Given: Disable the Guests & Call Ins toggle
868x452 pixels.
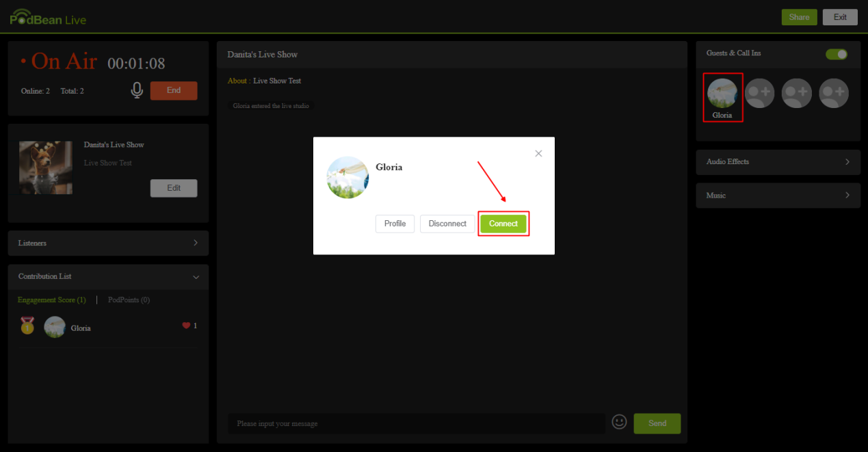Looking at the screenshot, I should coord(836,53).
